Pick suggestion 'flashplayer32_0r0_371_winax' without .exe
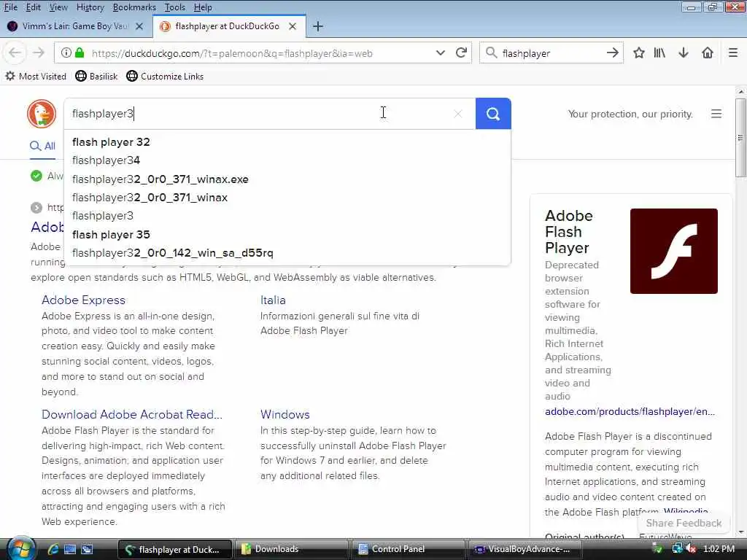The image size is (747, 560). click(287, 198)
